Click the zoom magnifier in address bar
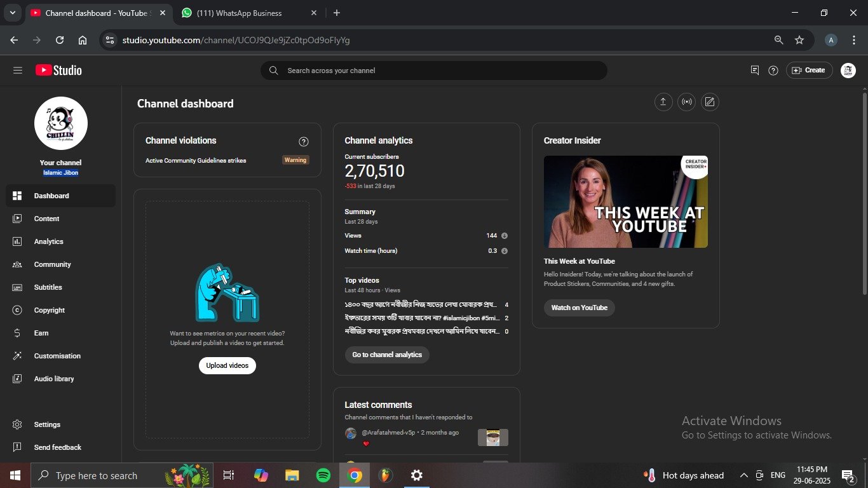 (x=778, y=40)
